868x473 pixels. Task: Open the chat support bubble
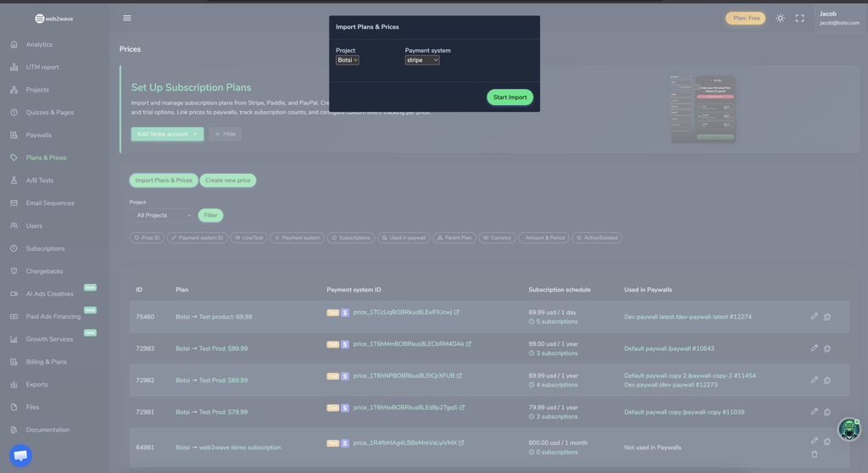(20, 455)
